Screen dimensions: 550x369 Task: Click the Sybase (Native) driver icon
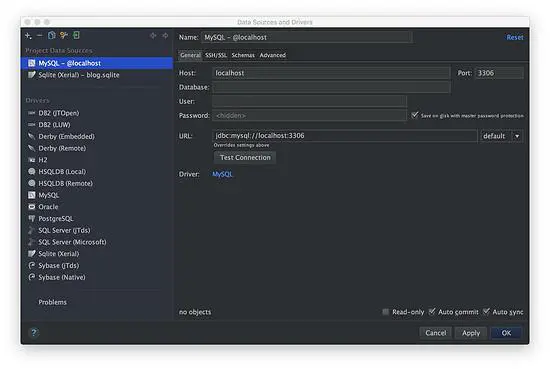(x=32, y=277)
